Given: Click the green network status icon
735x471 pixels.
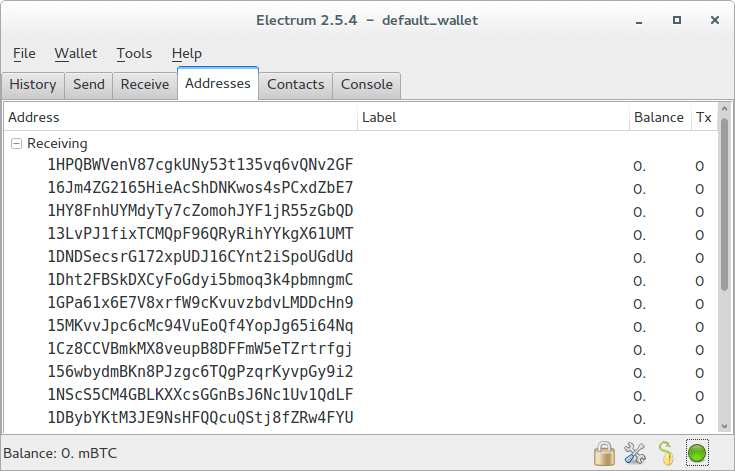Looking at the screenshot, I should pyautogui.click(x=697, y=453).
